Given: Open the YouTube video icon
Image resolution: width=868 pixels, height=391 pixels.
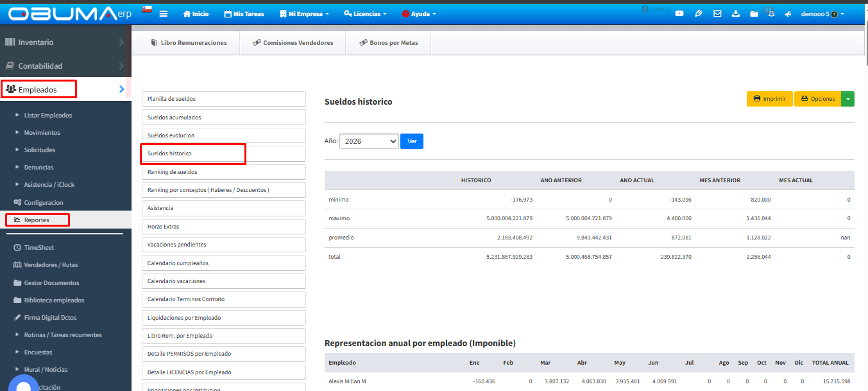Looking at the screenshot, I should [679, 13].
